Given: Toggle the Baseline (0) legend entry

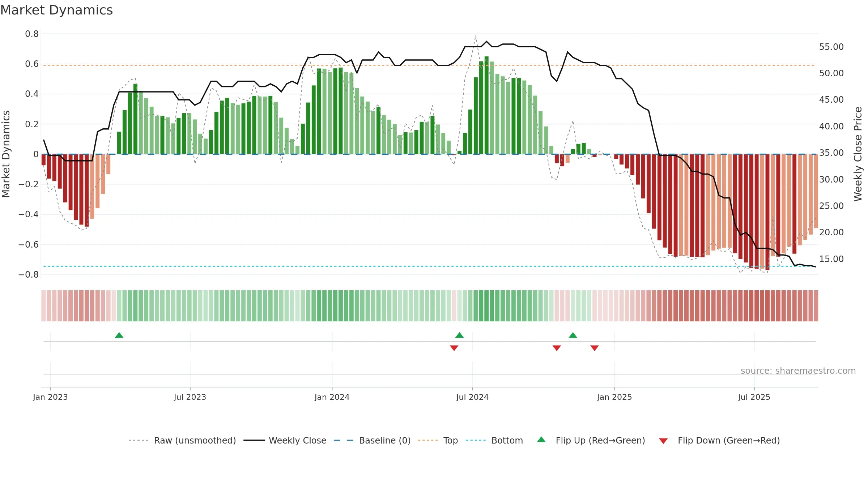Looking at the screenshot, I should click(372, 440).
